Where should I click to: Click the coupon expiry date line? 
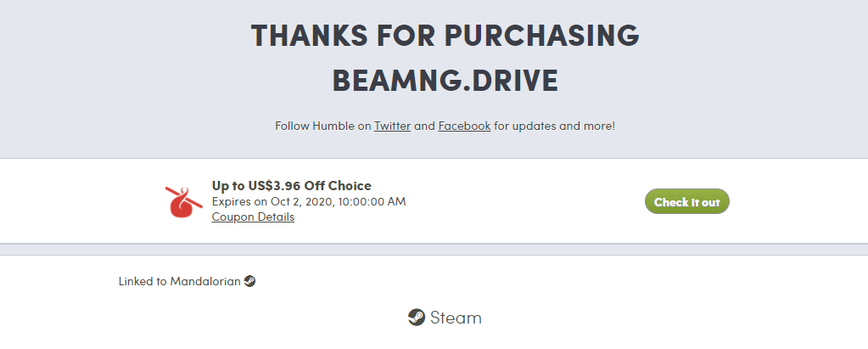309,201
